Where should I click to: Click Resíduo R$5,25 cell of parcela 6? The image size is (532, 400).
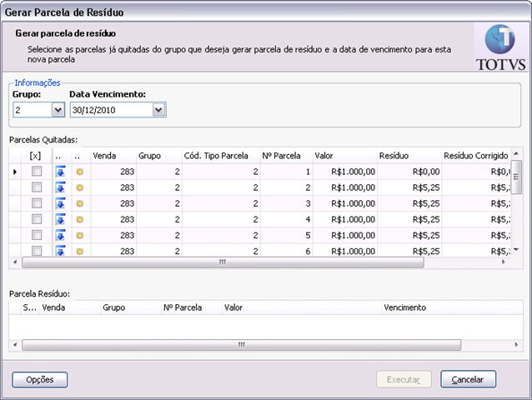(x=409, y=251)
